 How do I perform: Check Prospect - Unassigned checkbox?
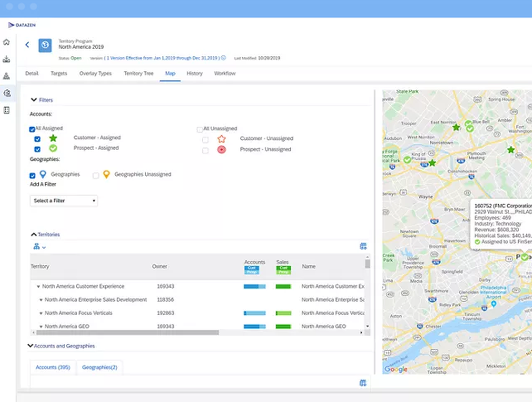click(205, 150)
